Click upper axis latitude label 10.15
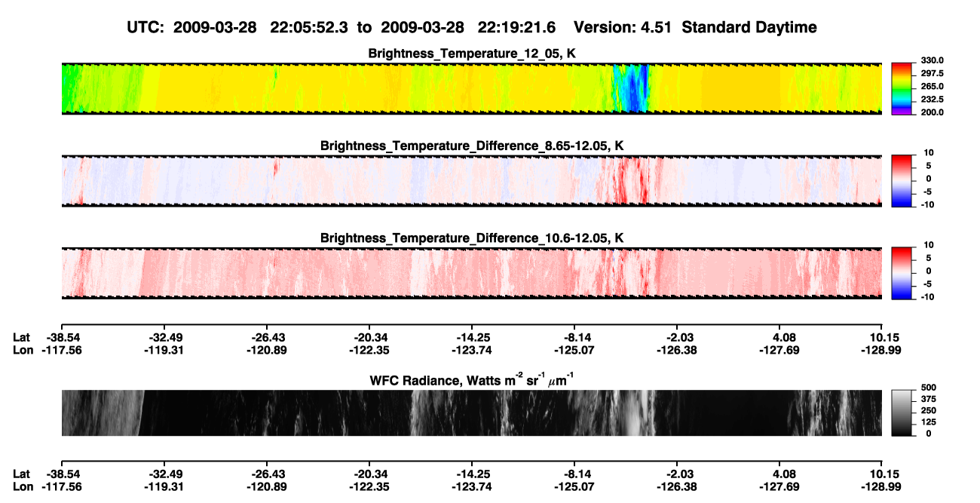Viewport: 980px width, 503px height. coord(884,338)
